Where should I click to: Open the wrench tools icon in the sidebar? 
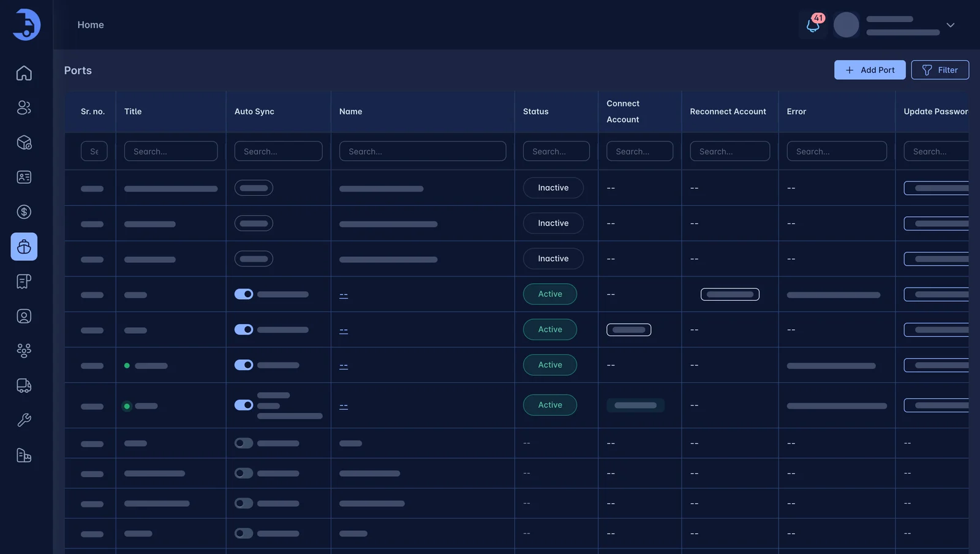point(24,420)
